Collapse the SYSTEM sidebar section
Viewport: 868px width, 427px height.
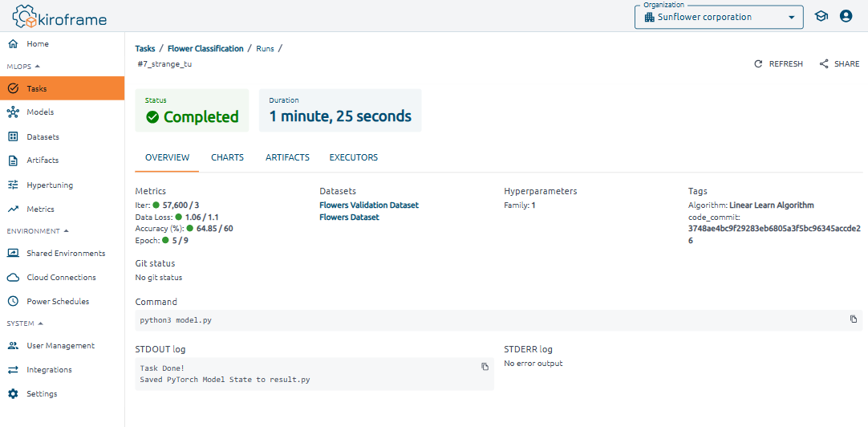point(41,323)
